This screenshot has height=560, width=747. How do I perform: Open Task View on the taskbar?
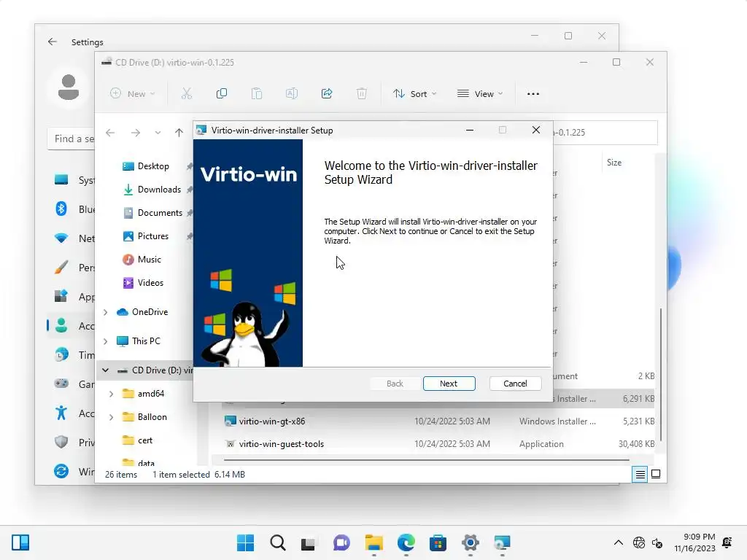pos(309,542)
